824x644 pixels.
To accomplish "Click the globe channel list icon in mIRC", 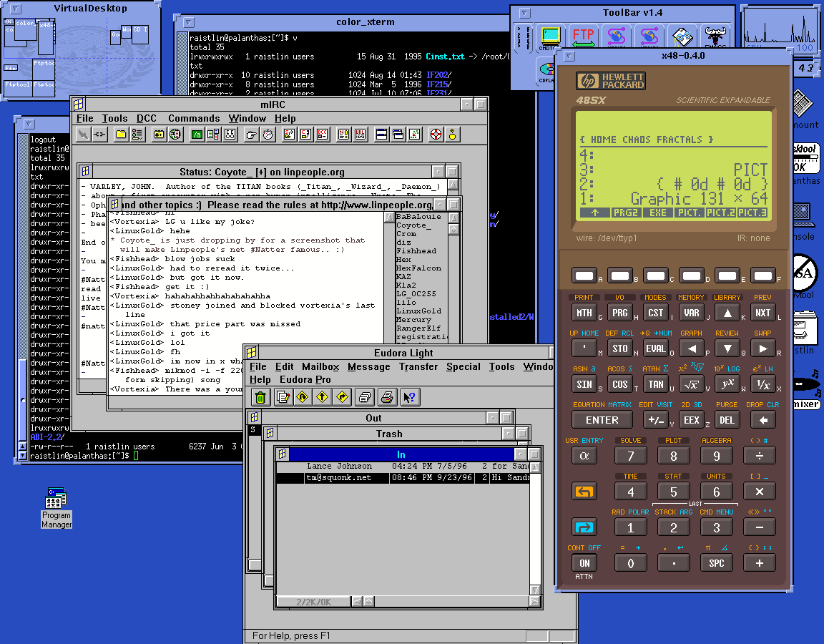I will coord(175,135).
